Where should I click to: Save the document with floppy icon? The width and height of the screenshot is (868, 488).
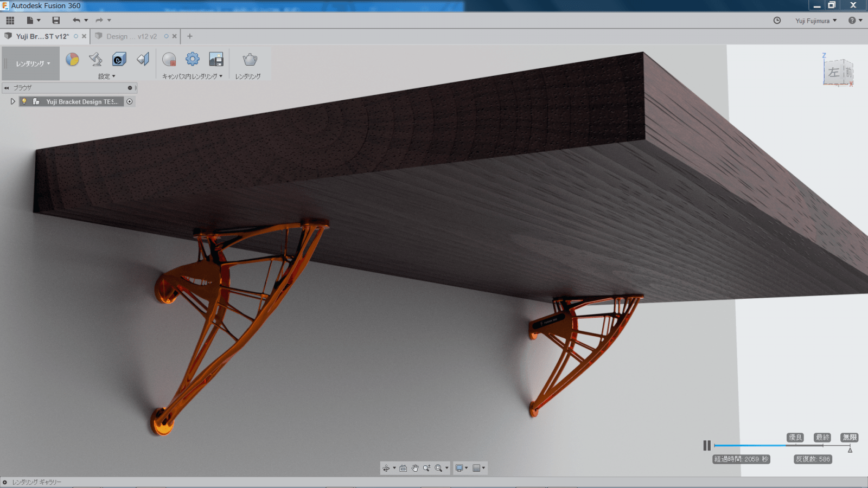56,21
